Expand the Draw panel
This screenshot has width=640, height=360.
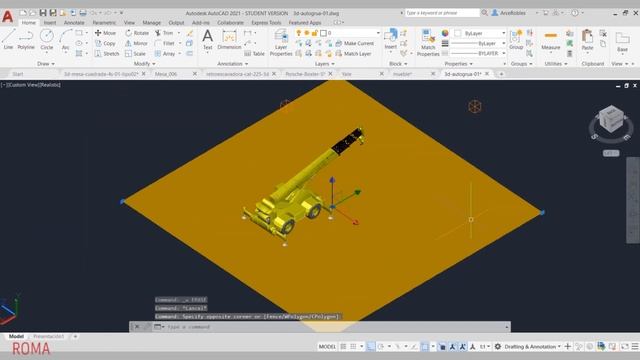tap(46, 64)
